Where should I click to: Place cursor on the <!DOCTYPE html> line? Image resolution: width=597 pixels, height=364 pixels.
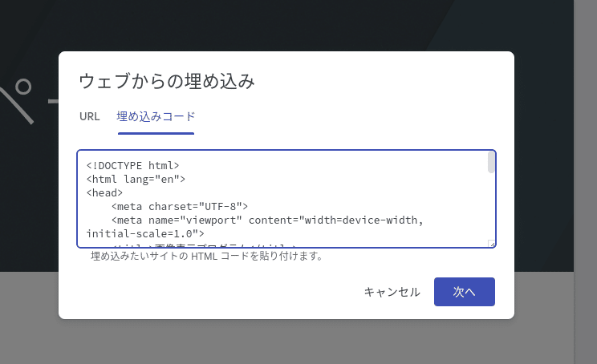point(132,165)
